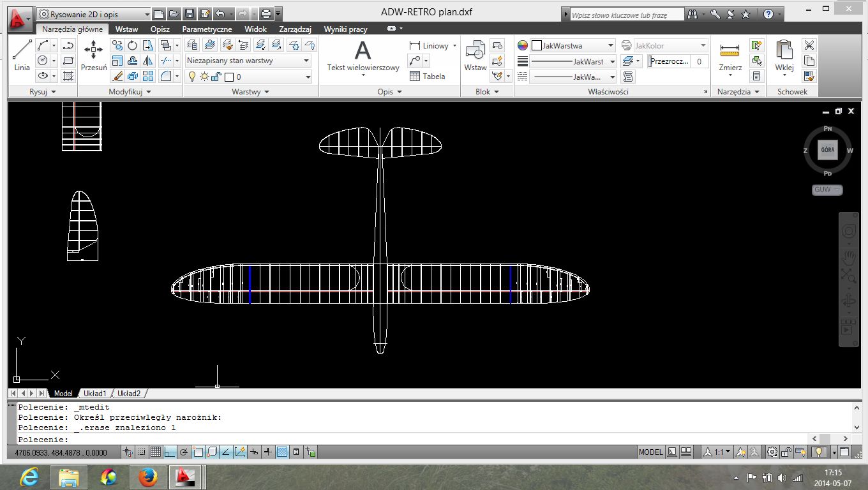Open the calculator icon in Narzędzia panel
Screen dimensions: 868x490
[x=757, y=76]
